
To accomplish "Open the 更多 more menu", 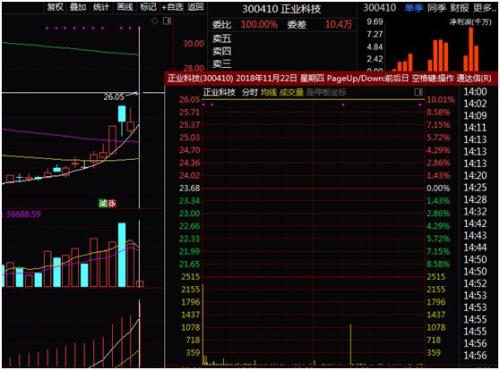I will 484,8.
